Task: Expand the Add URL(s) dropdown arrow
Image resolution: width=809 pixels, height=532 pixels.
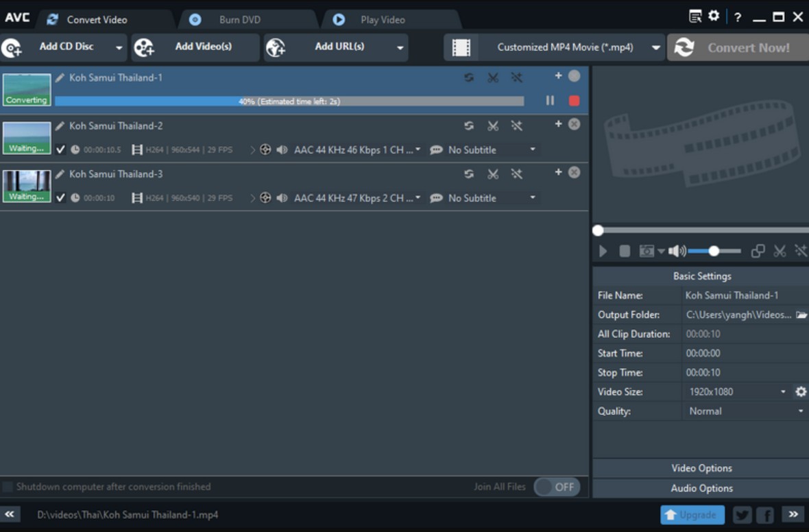Action: pyautogui.click(x=400, y=47)
